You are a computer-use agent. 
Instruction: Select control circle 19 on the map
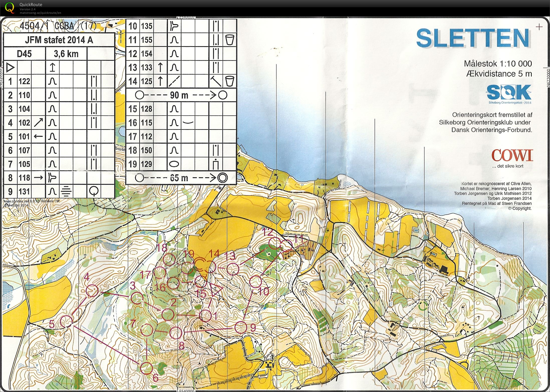[187, 268]
